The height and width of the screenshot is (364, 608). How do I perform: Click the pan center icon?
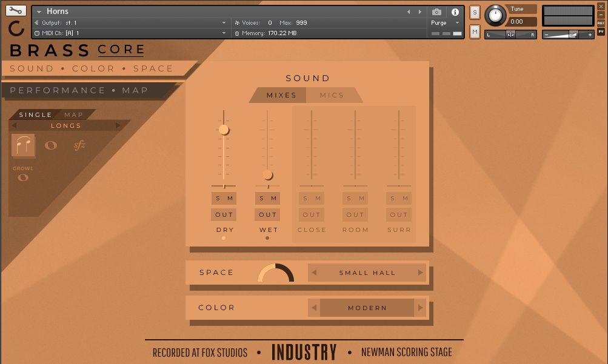click(510, 35)
